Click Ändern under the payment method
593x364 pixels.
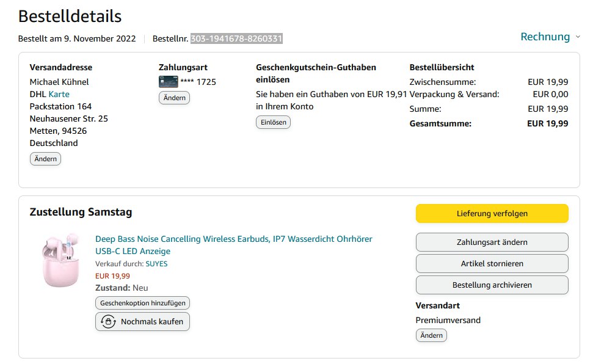[x=174, y=98]
